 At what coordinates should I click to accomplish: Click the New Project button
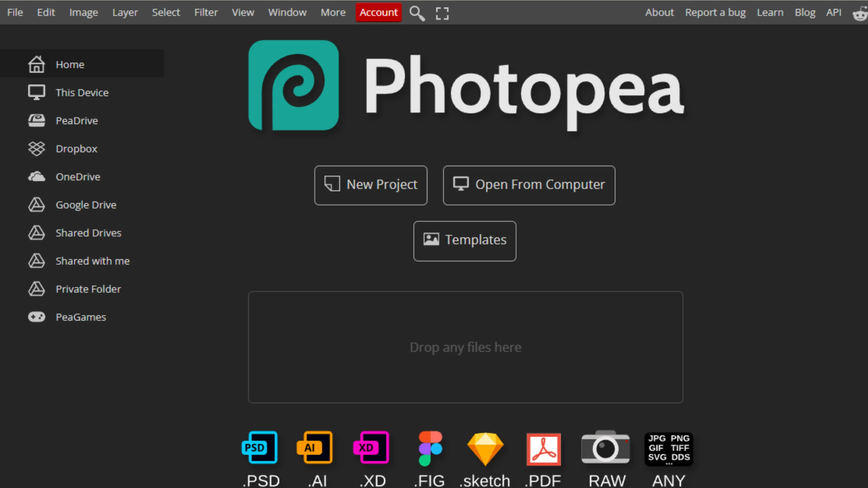(x=371, y=185)
